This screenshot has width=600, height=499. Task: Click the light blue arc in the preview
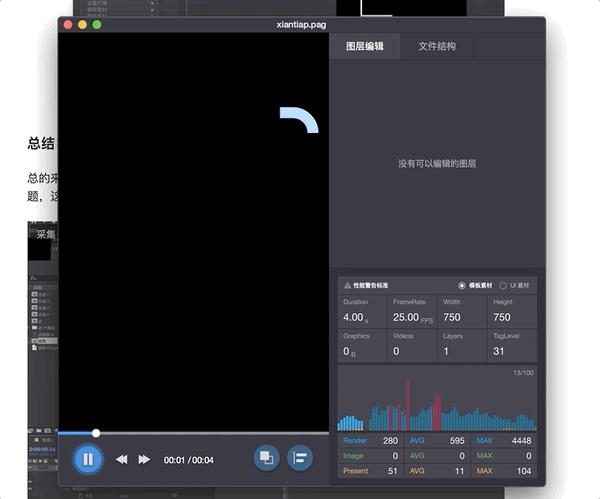300,118
